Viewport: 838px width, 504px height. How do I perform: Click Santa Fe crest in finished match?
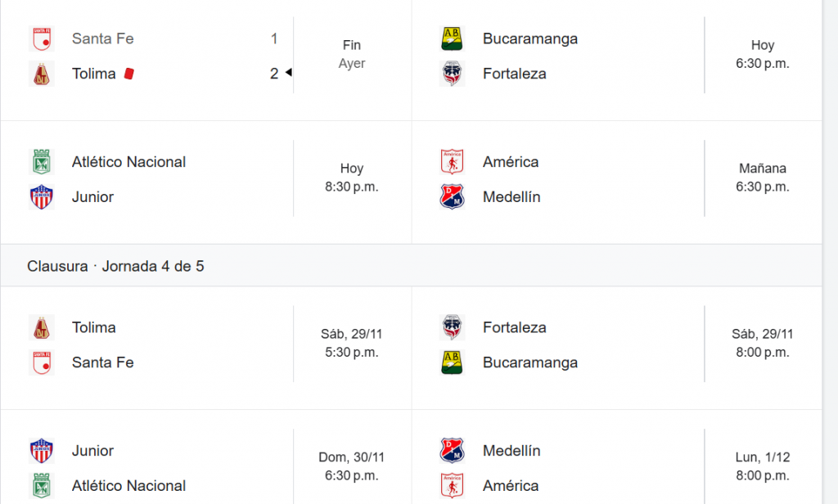(x=42, y=38)
